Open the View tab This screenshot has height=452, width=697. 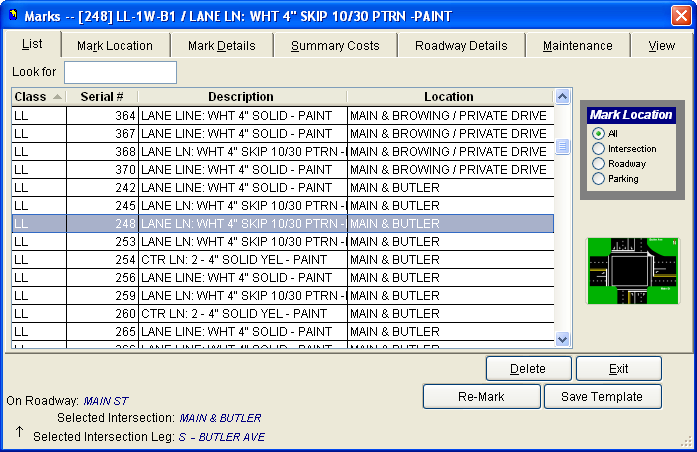[x=661, y=46]
